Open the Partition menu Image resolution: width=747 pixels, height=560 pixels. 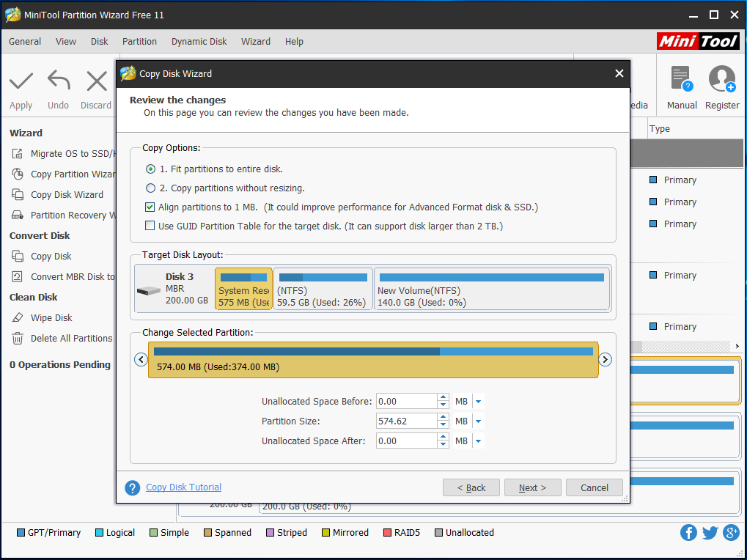(139, 42)
